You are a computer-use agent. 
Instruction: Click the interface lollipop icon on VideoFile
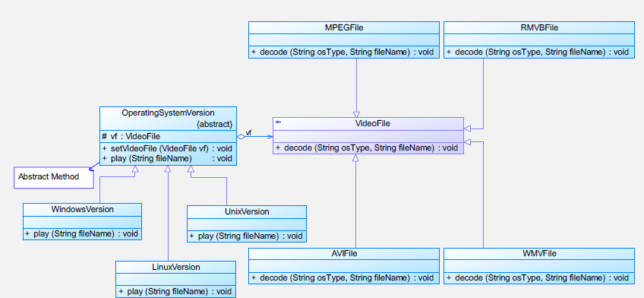click(279, 122)
